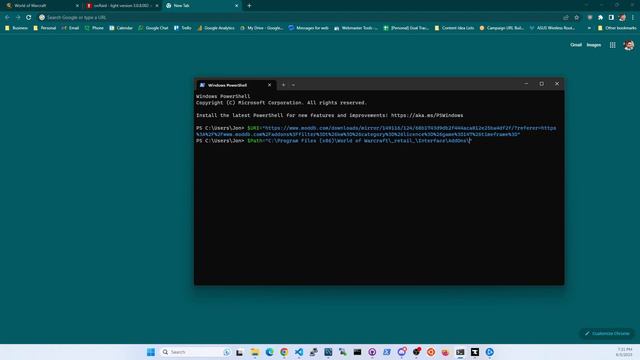Click the aka.ms/PSWindows link in PowerShell

pos(427,116)
